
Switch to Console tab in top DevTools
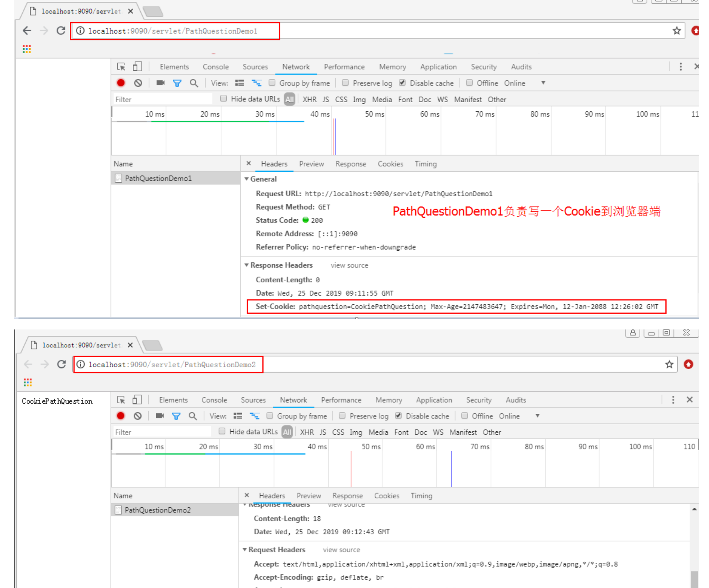click(216, 67)
